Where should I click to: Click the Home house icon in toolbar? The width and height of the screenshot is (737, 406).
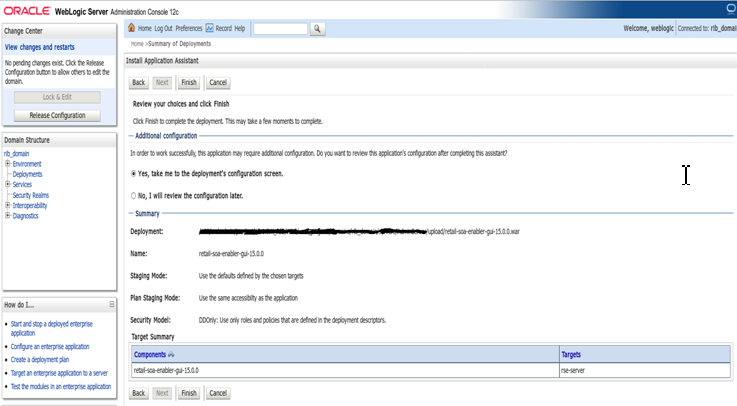click(x=132, y=28)
